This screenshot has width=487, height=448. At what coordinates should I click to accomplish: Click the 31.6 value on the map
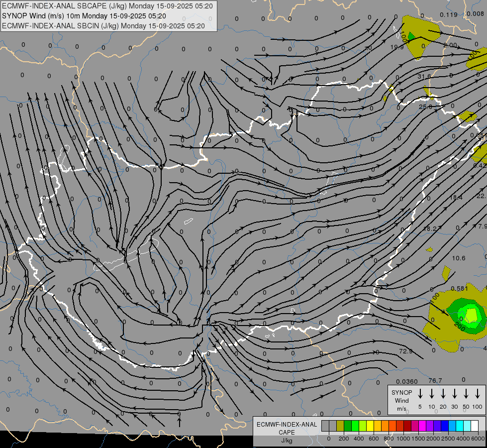424,77
